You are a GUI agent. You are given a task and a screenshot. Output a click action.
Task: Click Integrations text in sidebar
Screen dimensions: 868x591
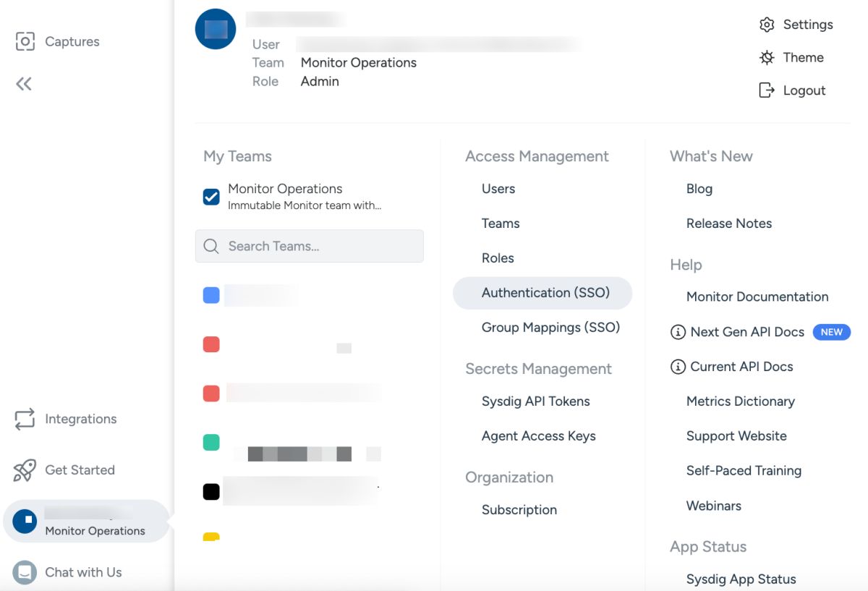(80, 419)
